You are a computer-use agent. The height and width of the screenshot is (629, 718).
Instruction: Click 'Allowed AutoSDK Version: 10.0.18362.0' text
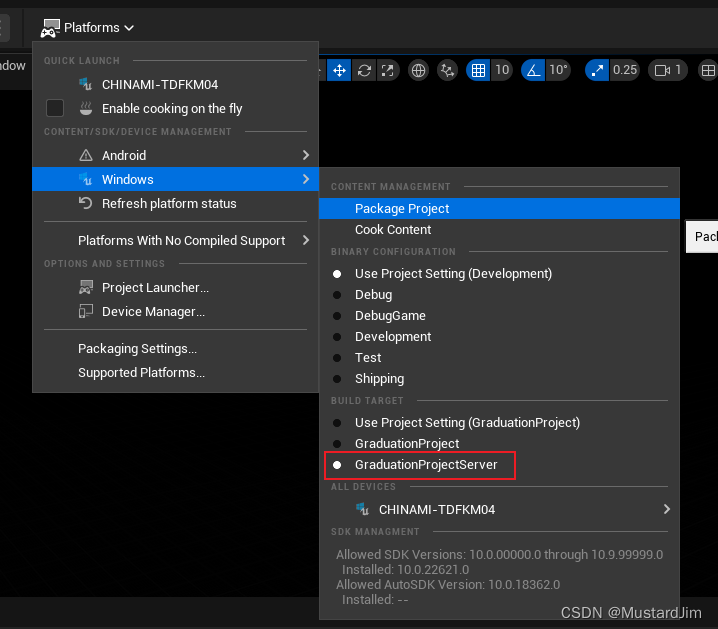pos(448,585)
